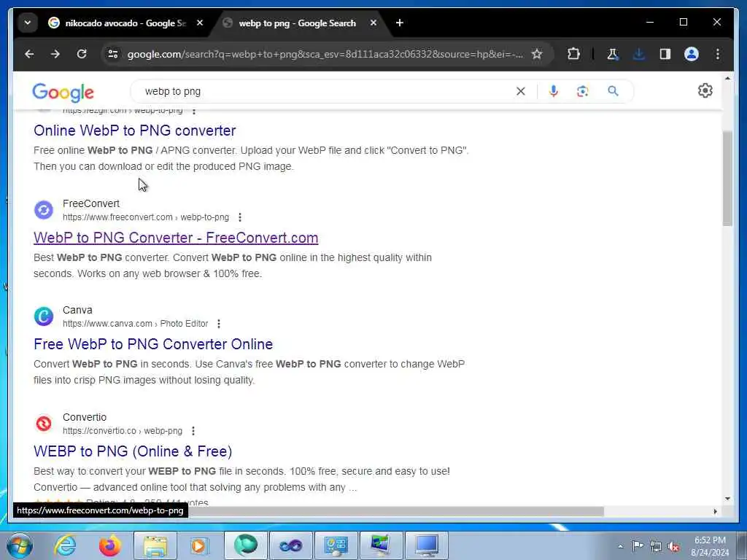Open Chrome three-dot menu
The width and height of the screenshot is (747, 560).
pos(718,54)
